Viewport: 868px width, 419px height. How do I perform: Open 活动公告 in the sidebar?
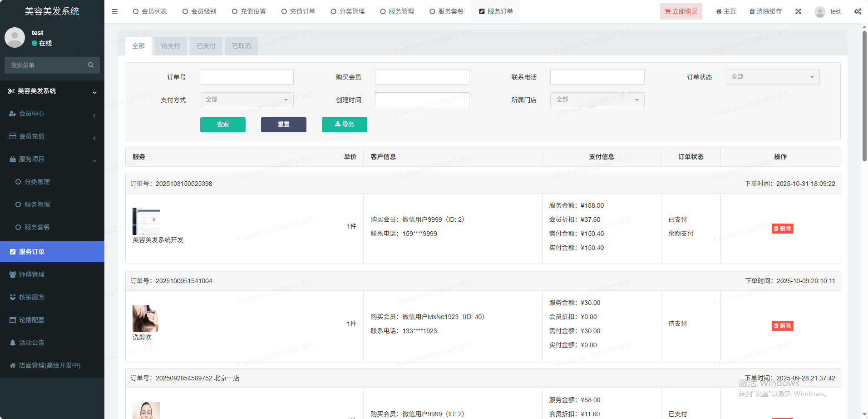pos(32,343)
